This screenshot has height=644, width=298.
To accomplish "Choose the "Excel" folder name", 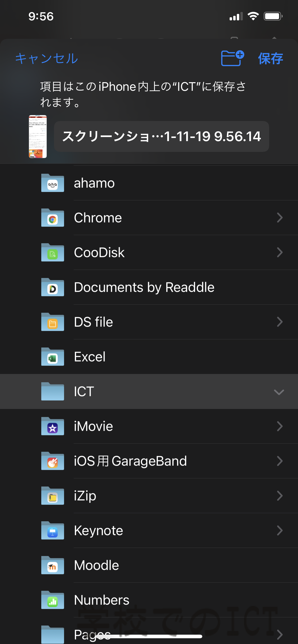I will (90, 357).
